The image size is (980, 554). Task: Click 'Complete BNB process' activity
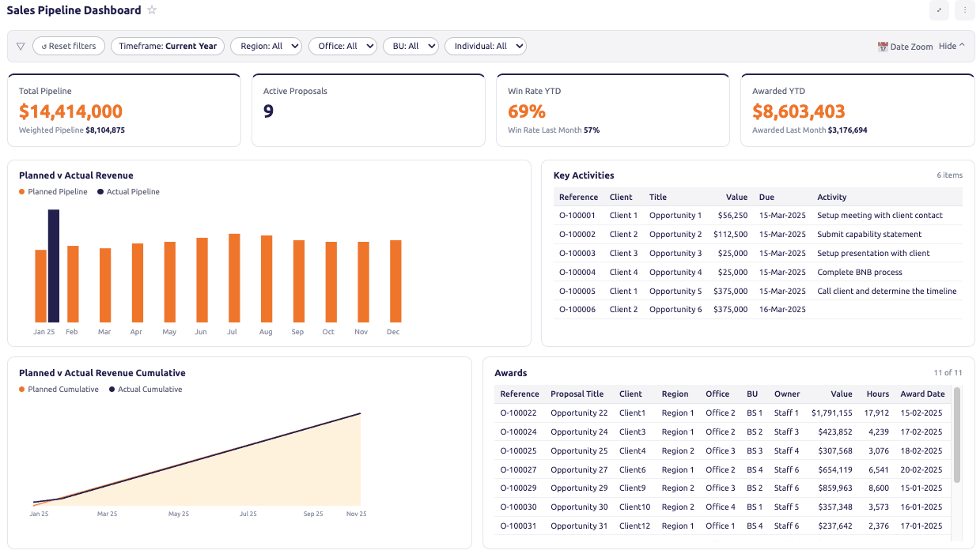pyautogui.click(x=860, y=272)
